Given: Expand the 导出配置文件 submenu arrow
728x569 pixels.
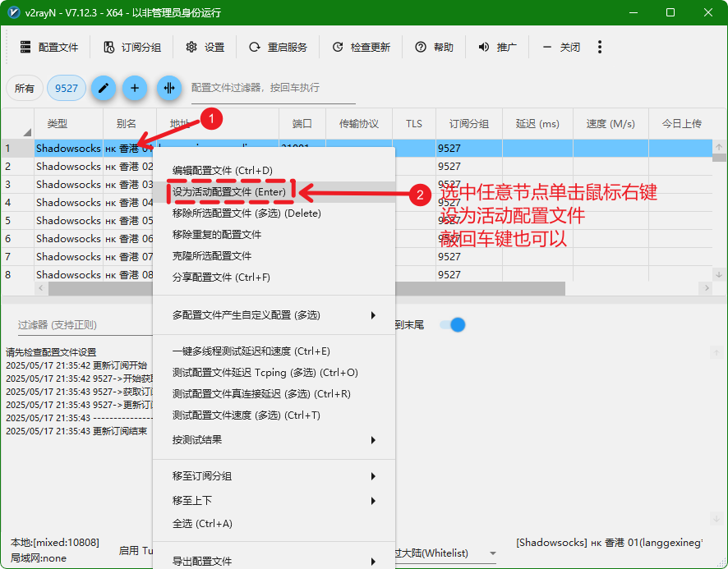Looking at the screenshot, I should (x=373, y=561).
